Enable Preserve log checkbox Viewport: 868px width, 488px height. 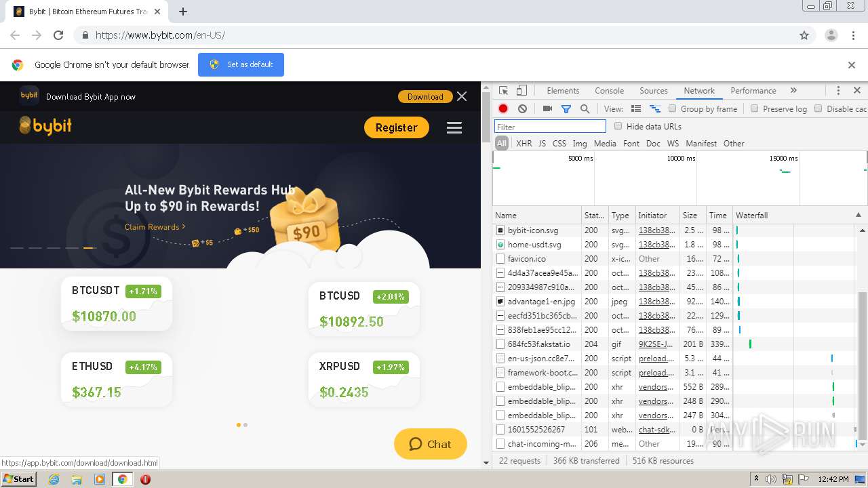[x=754, y=108]
